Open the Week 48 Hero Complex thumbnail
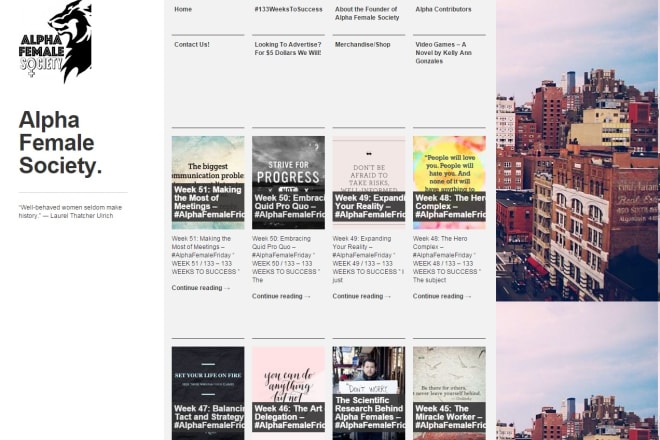The height and width of the screenshot is (440, 660). [x=449, y=182]
